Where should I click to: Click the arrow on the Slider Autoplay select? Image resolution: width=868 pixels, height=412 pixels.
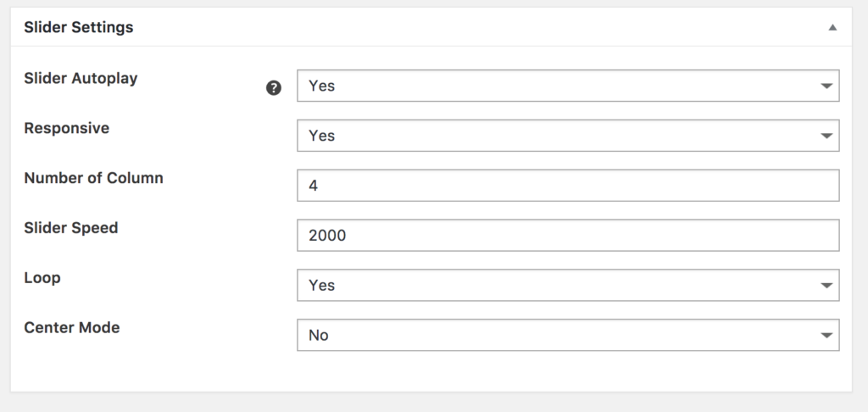tap(826, 86)
